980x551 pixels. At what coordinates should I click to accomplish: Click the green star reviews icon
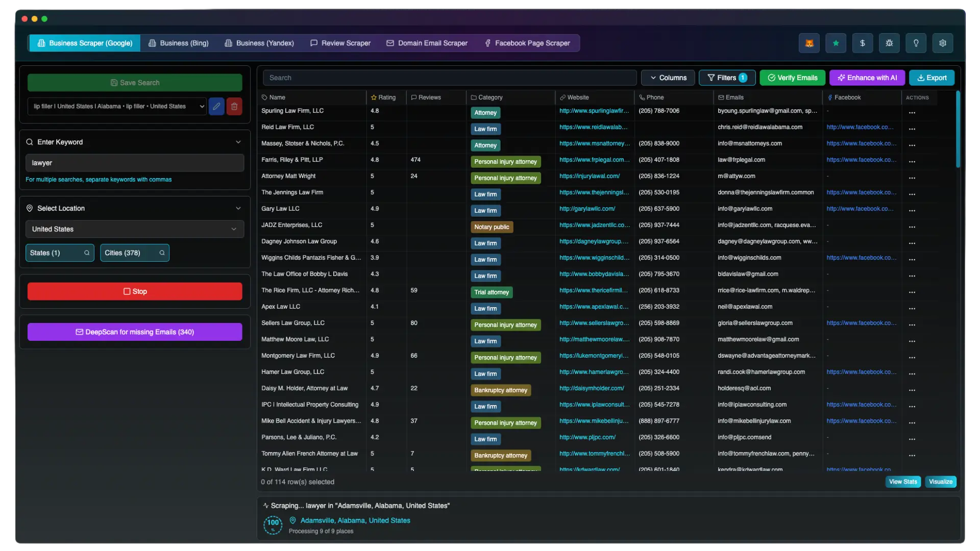click(836, 43)
